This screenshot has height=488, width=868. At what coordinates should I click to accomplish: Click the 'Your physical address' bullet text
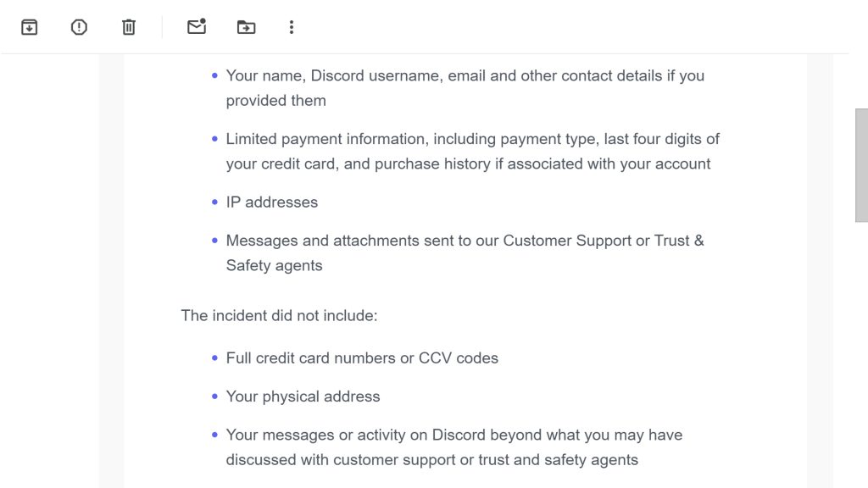tap(303, 396)
